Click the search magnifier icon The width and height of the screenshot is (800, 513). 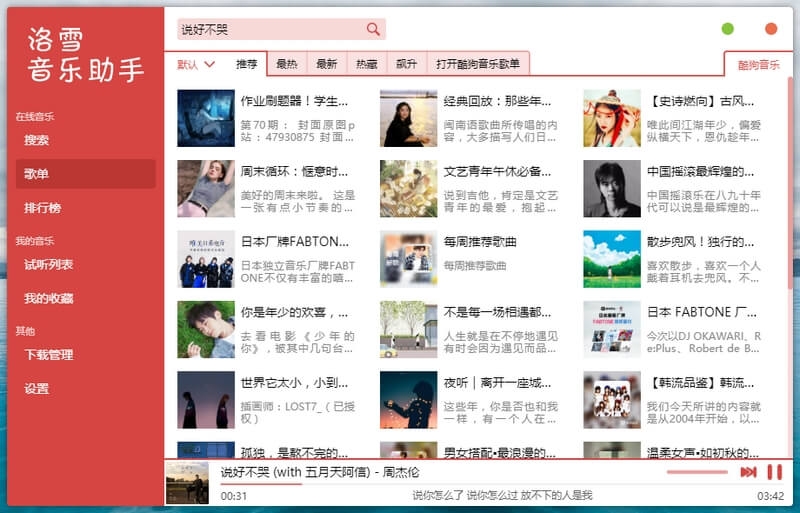[x=373, y=30]
